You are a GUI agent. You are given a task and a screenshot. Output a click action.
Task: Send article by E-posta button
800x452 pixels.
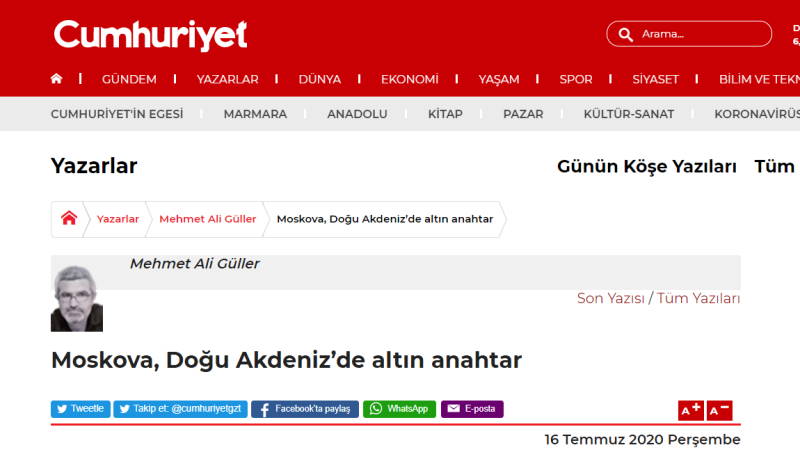click(472, 409)
